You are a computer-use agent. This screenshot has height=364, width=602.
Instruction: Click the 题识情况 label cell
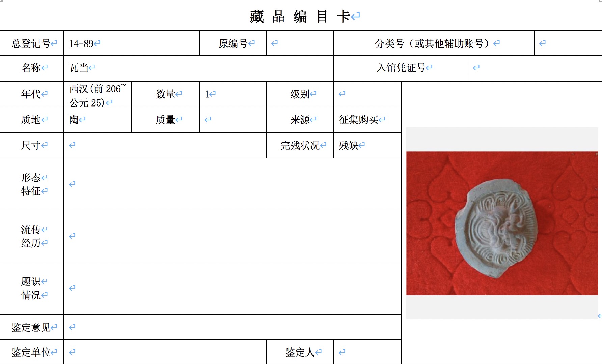32,288
